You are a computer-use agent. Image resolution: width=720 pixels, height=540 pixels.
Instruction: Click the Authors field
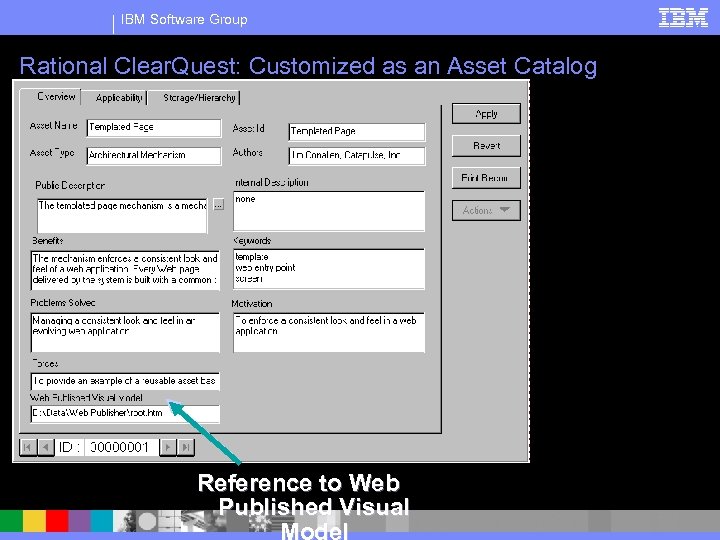[357, 156]
